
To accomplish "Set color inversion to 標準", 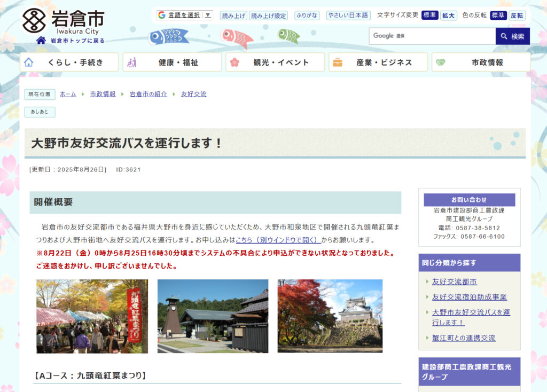I will point(498,15).
